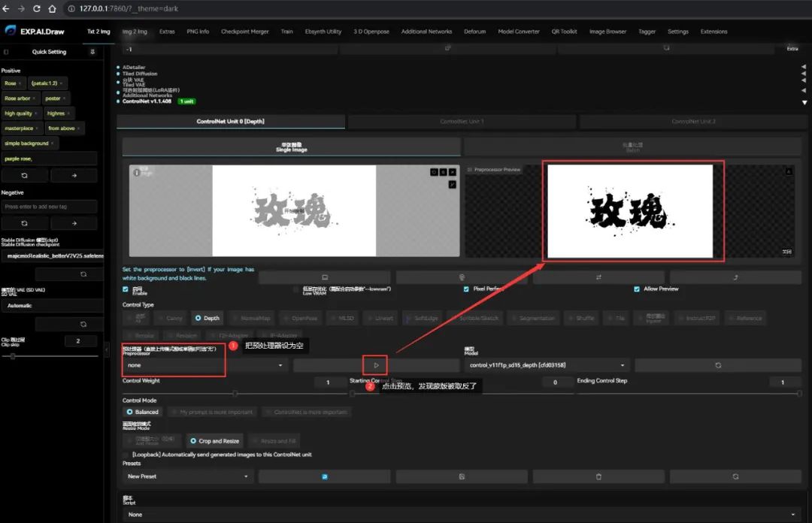
Task: Remove the Rose prompt tag
Action: pos(20,83)
